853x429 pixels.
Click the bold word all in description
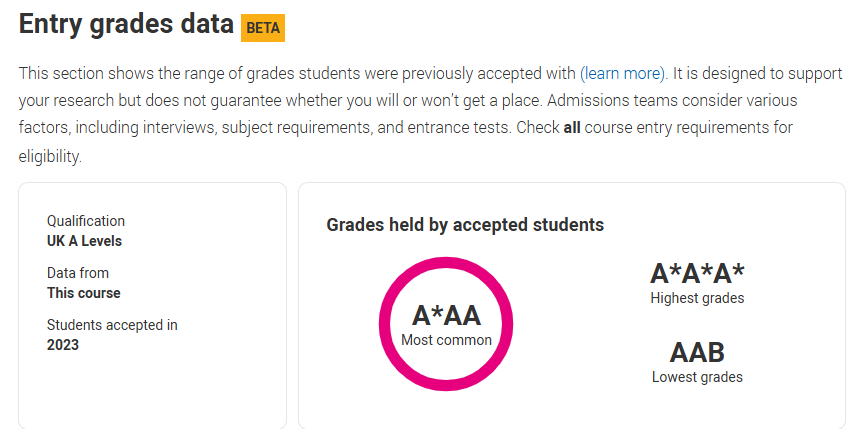(x=572, y=128)
